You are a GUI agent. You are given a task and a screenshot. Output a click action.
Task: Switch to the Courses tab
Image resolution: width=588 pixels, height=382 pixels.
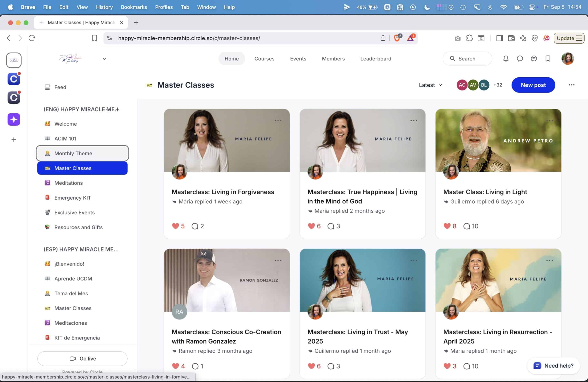point(264,59)
